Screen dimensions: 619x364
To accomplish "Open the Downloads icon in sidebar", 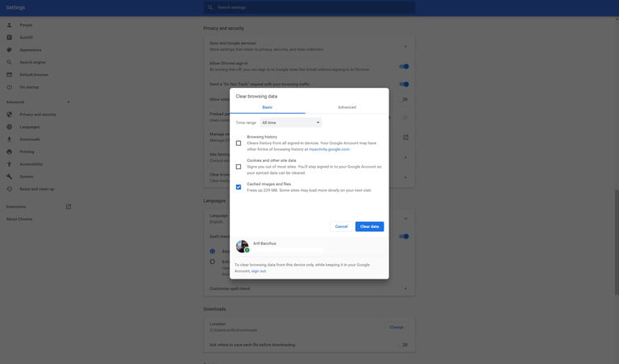I will [9, 139].
